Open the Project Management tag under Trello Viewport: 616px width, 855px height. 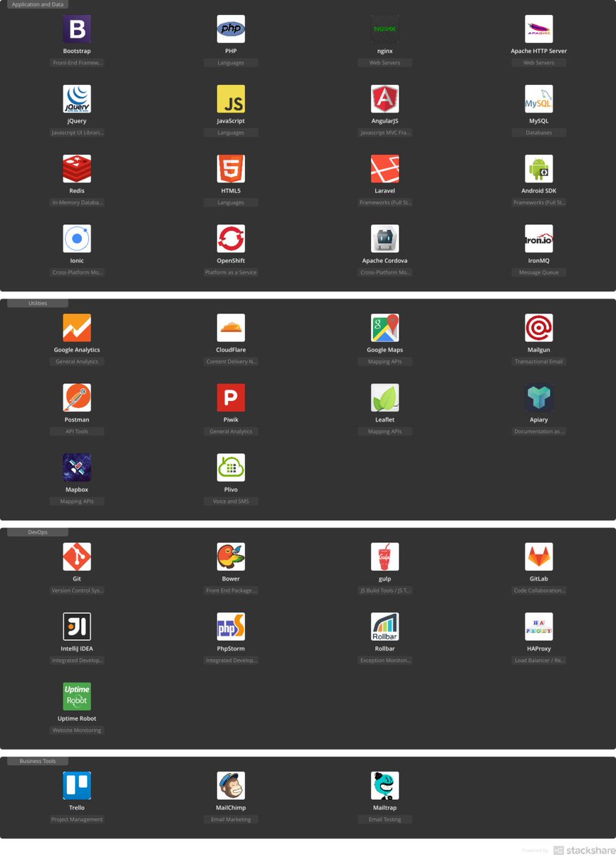tap(77, 819)
